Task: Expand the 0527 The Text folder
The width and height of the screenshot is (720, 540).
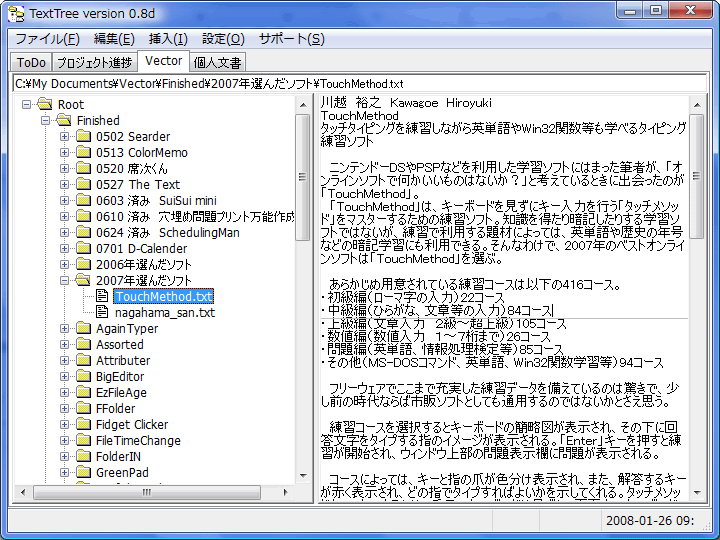Action: click(x=64, y=185)
